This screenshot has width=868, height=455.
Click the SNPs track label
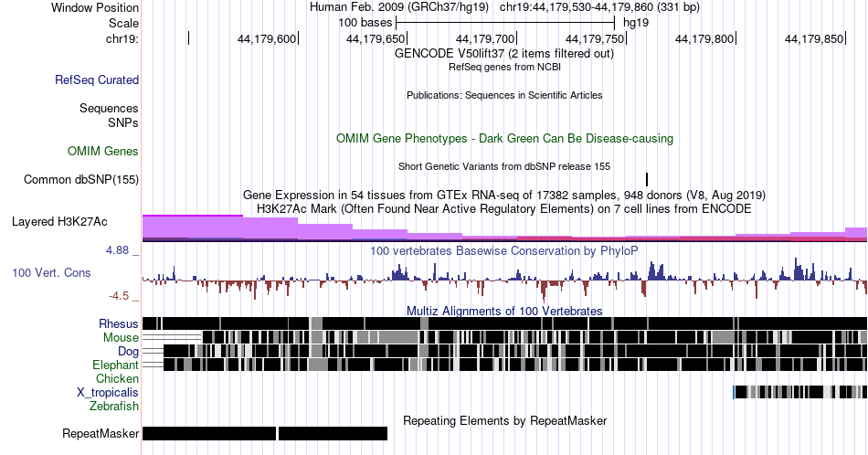tap(123, 122)
